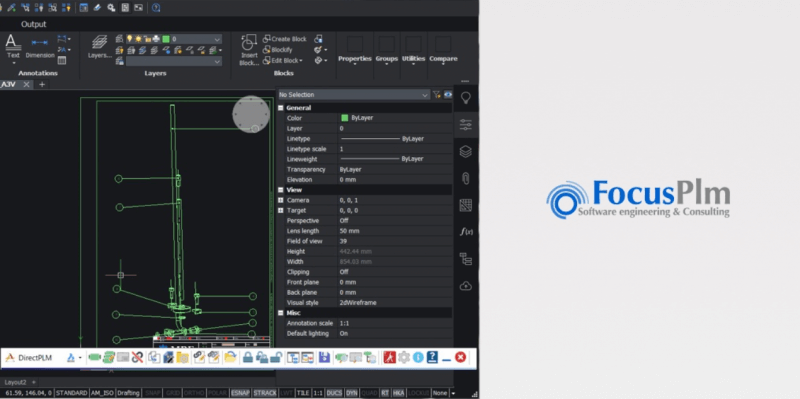Add a new drawing tab with plus
Screen dimensions: 800x399
point(42,84)
